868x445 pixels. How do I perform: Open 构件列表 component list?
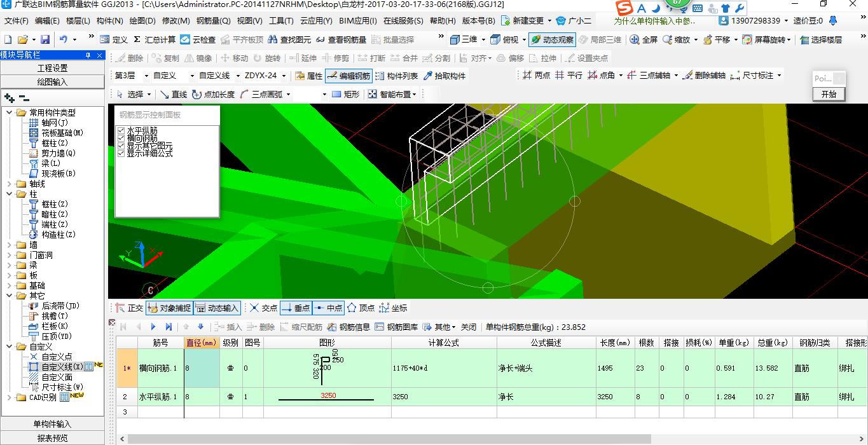tap(396, 76)
